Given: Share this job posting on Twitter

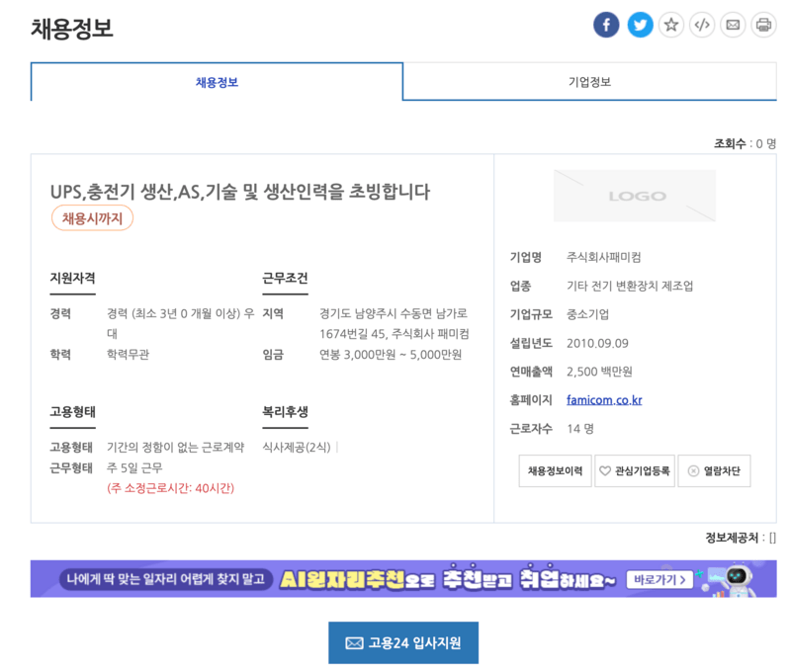Looking at the screenshot, I should (x=640, y=25).
